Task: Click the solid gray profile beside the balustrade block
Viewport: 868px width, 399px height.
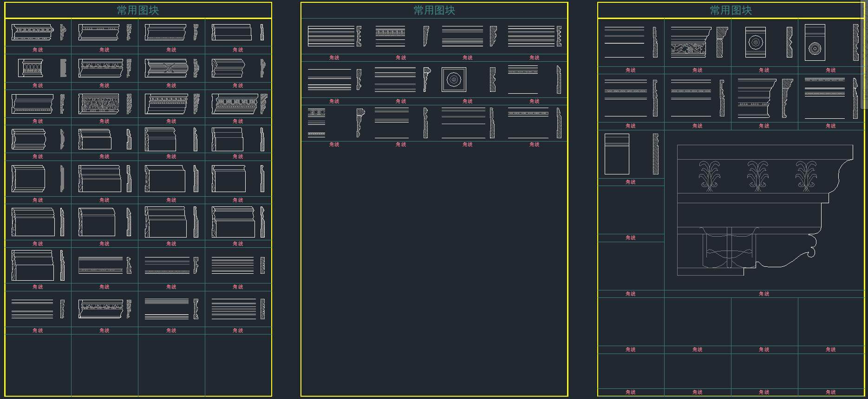Action: click(x=63, y=68)
